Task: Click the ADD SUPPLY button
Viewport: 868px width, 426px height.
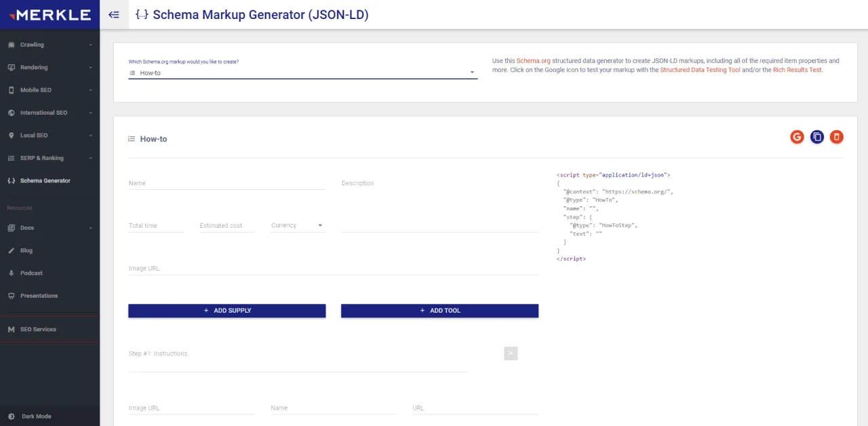Action: click(x=226, y=310)
